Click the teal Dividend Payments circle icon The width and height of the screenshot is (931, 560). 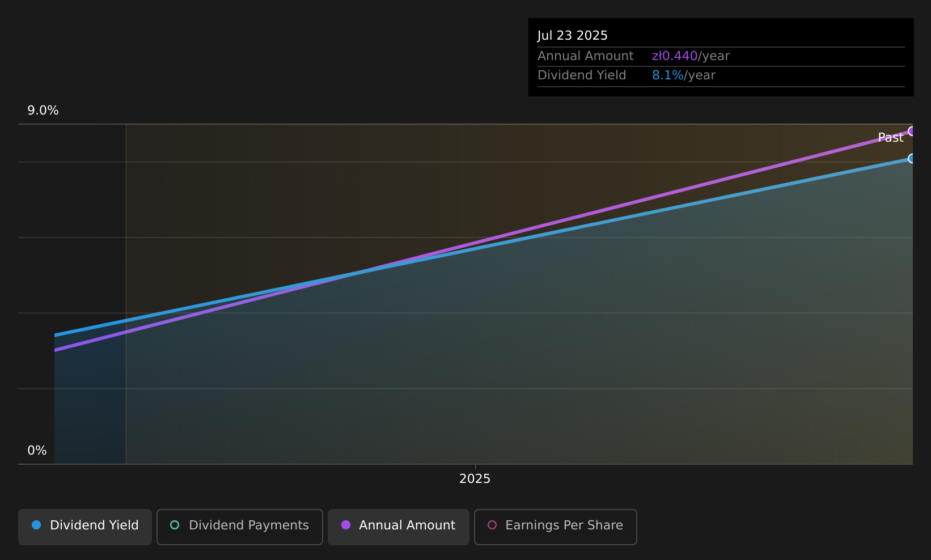[x=175, y=525]
